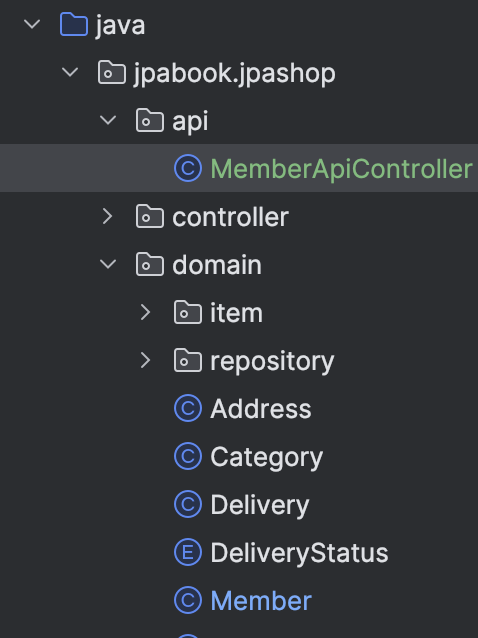Select the jpabook.jpashop package name
The width and height of the screenshot is (478, 638).
(x=235, y=74)
